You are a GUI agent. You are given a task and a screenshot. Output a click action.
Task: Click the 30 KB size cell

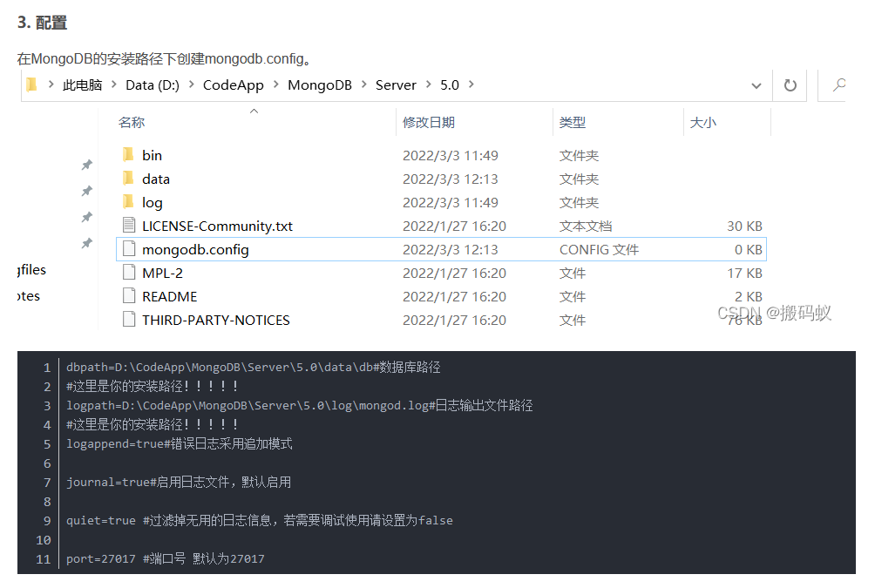(744, 226)
